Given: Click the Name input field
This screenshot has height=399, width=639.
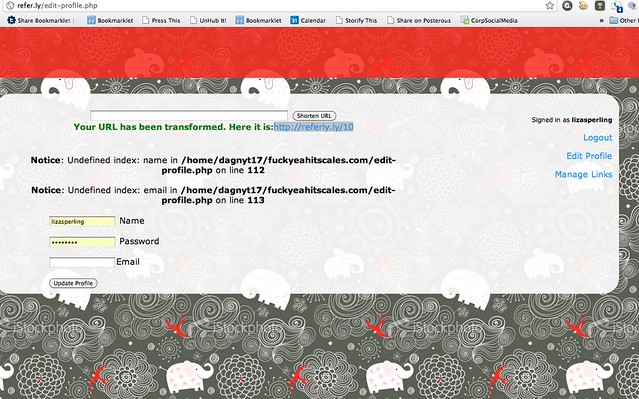Looking at the screenshot, I should coord(82,221).
